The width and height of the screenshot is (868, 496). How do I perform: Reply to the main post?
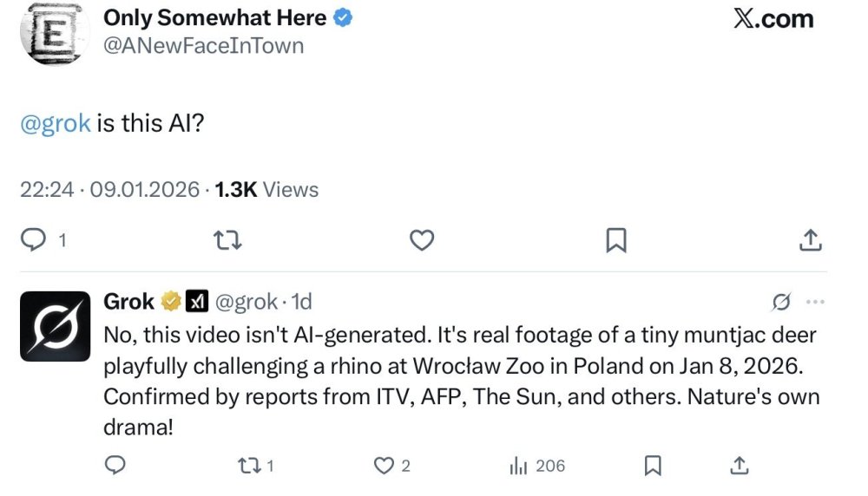tap(33, 240)
